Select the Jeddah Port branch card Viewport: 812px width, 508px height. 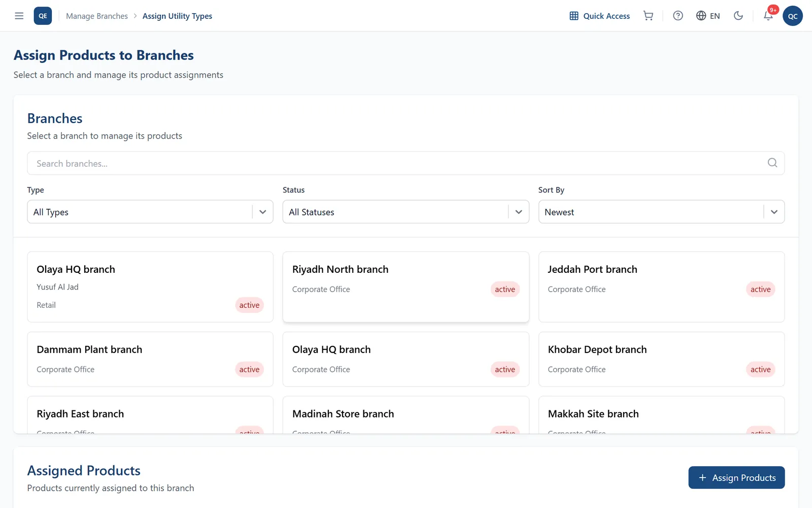tap(661, 287)
